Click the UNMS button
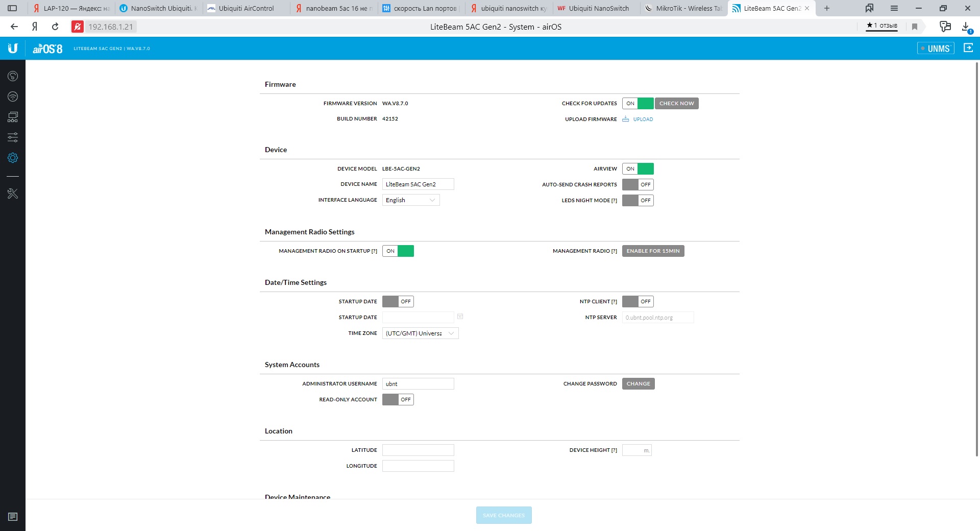This screenshot has width=980, height=531. pyautogui.click(x=936, y=49)
